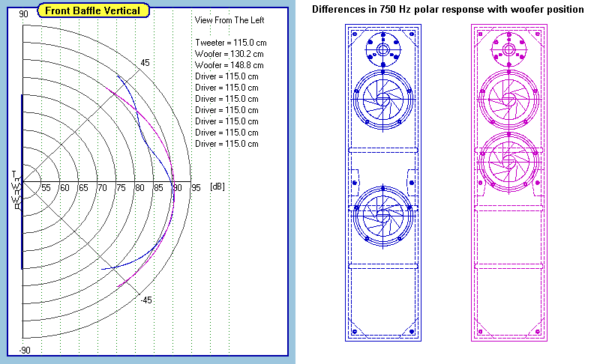Click the magenta speaker's tweeter driver
Viewport: 600px width, 364px height.
[508, 50]
